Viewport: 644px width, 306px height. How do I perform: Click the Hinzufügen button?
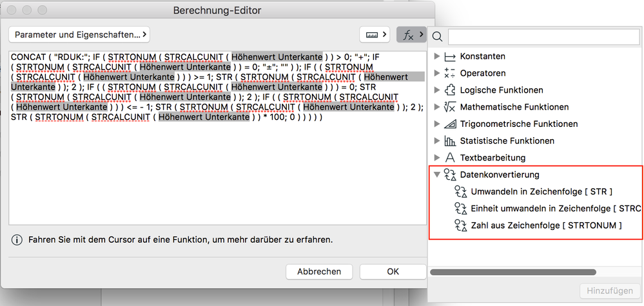tap(609, 291)
